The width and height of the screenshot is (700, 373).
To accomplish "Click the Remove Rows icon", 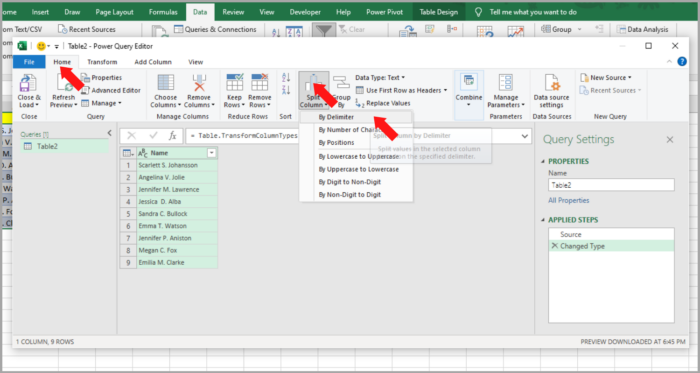I will [x=259, y=83].
